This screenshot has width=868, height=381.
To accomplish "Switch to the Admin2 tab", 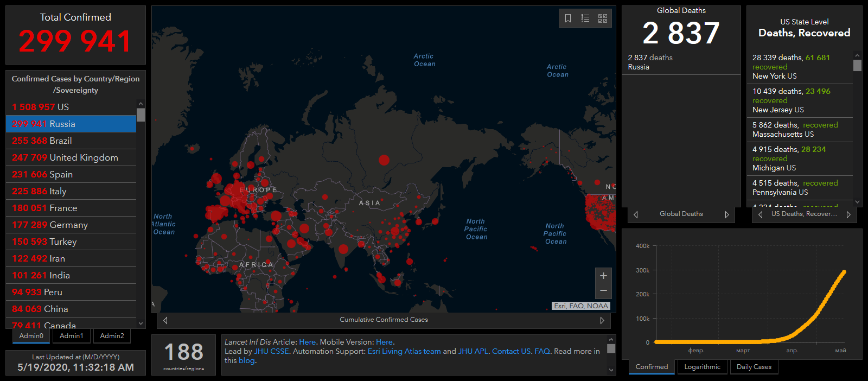I will tap(112, 336).
